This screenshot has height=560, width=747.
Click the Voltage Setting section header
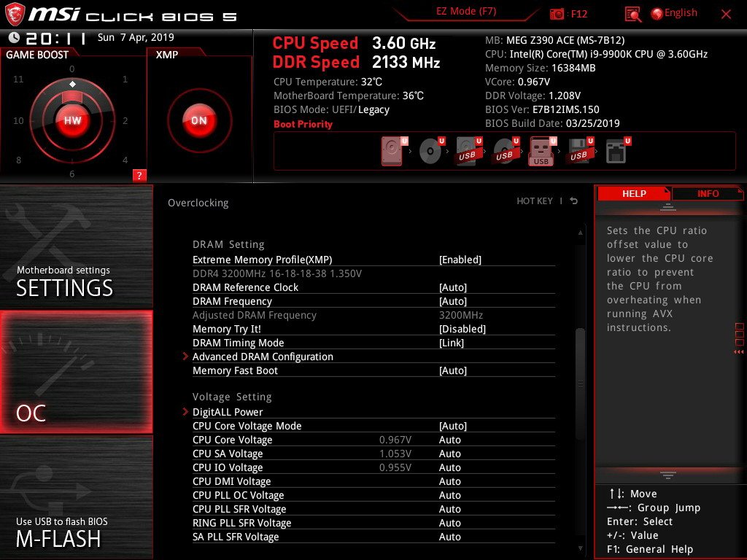tap(232, 397)
